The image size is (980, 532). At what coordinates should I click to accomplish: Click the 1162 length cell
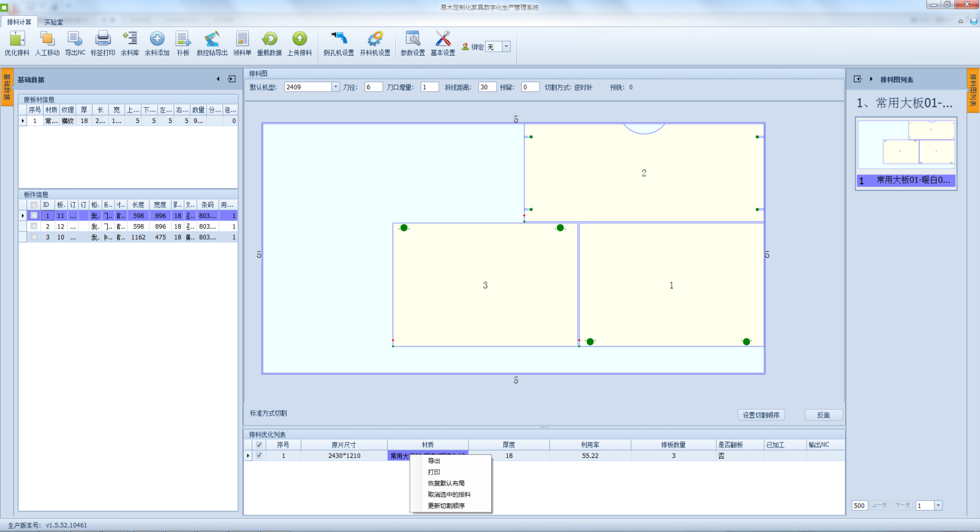pos(138,237)
